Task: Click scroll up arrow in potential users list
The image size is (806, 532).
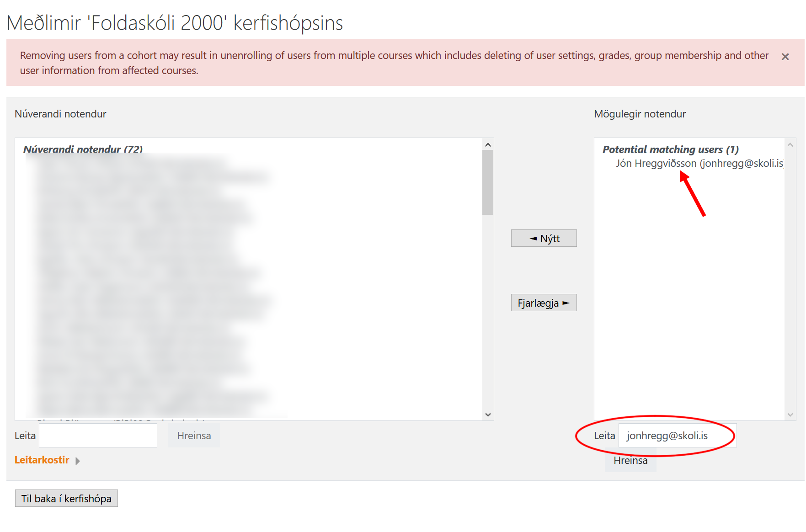Action: pos(790,145)
